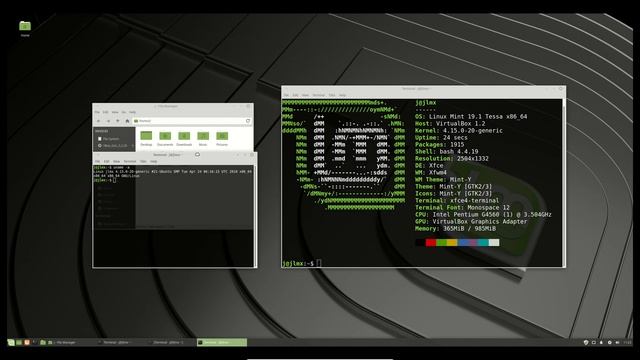Image resolution: width=640 pixels, height=360 pixels.
Task: Click the prompt line in the large terminal
Action: coord(302,263)
